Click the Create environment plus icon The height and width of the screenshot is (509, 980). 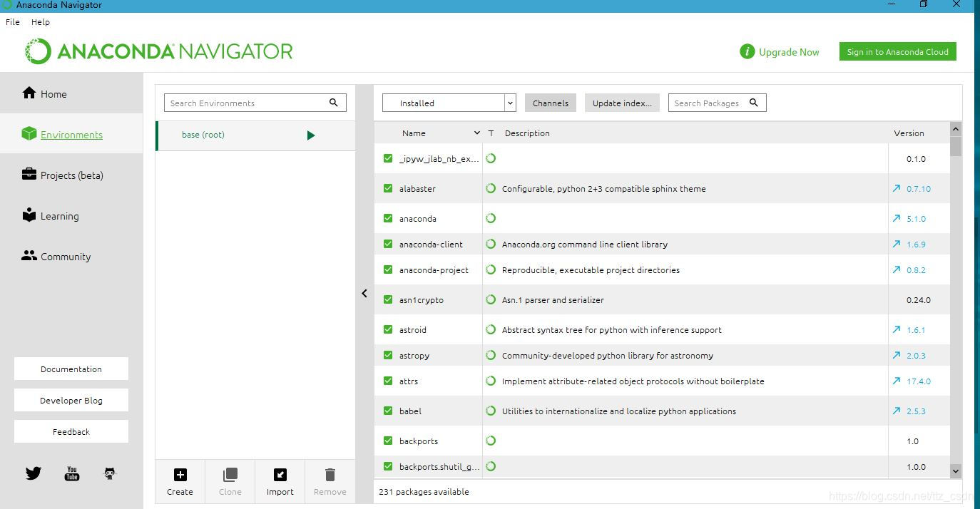(180, 475)
